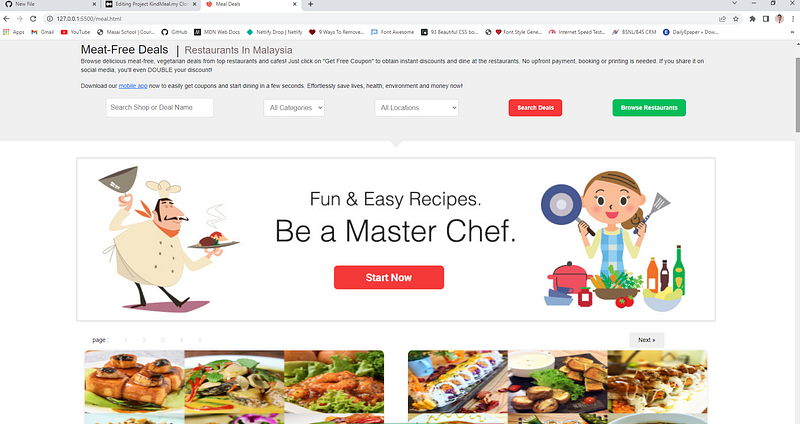Open the YouTube bookmark
This screenshot has width=800, height=424.
[75, 32]
